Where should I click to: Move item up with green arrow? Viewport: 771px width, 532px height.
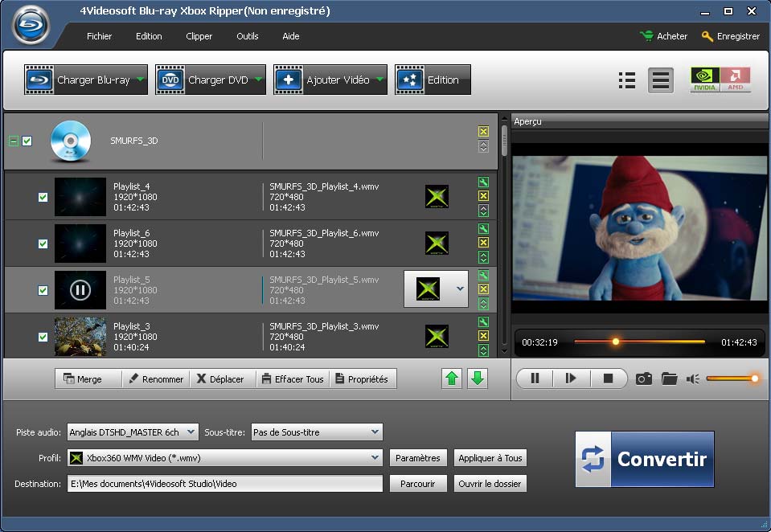pyautogui.click(x=452, y=379)
